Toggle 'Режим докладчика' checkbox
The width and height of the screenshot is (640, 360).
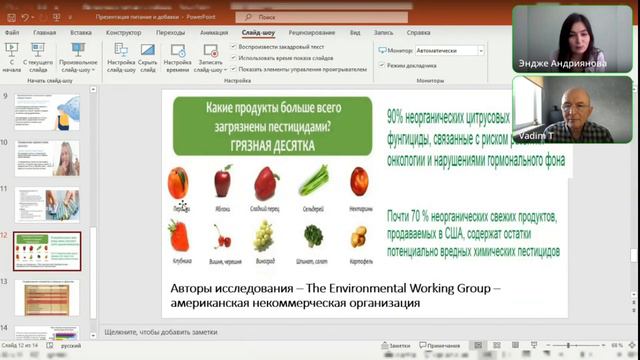coord(382,65)
